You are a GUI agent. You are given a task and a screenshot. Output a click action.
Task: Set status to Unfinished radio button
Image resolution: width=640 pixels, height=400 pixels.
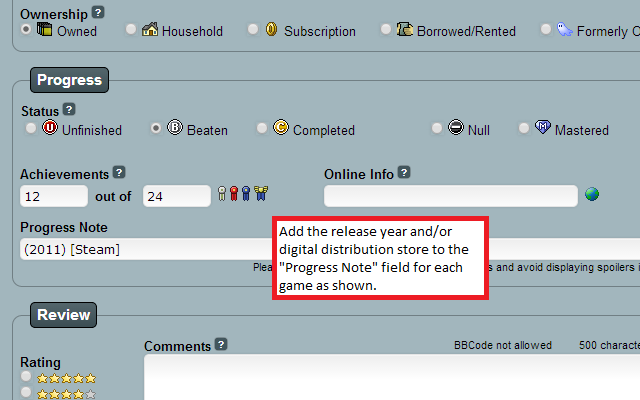[x=31, y=128]
